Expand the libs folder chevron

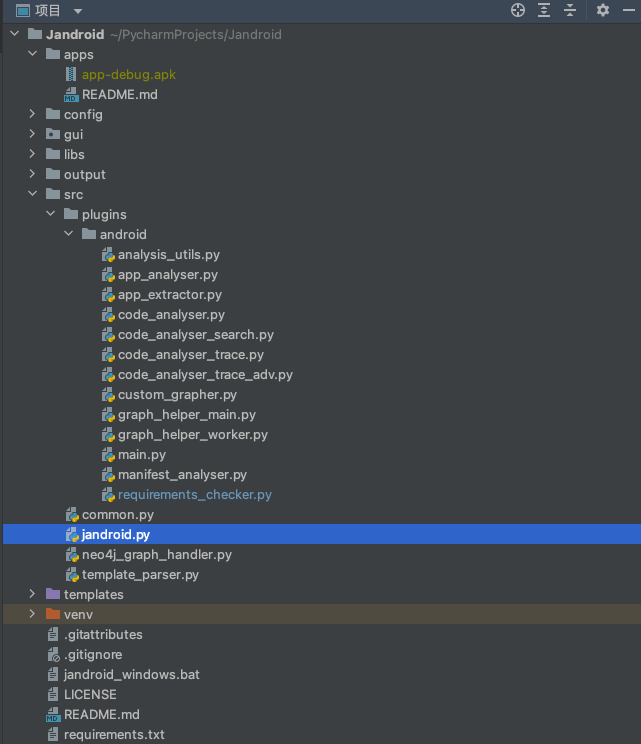click(x=32, y=154)
